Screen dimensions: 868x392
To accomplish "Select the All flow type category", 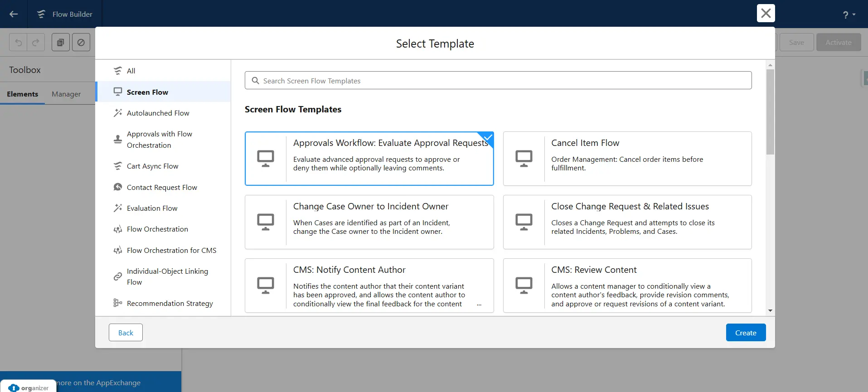I will click(164, 71).
